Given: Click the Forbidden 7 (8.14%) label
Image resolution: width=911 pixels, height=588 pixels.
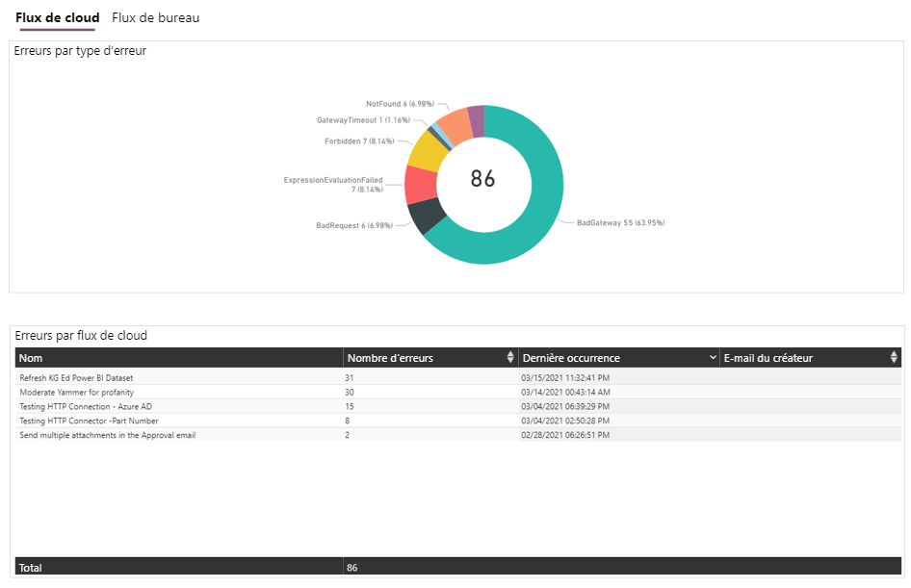Looking at the screenshot, I should point(359,141).
